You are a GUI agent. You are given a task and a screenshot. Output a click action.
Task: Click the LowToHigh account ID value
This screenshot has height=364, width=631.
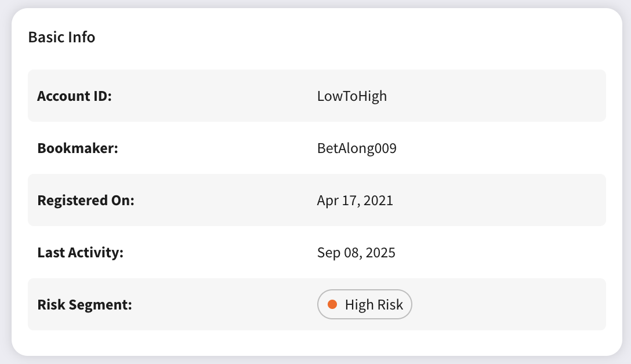tap(351, 96)
